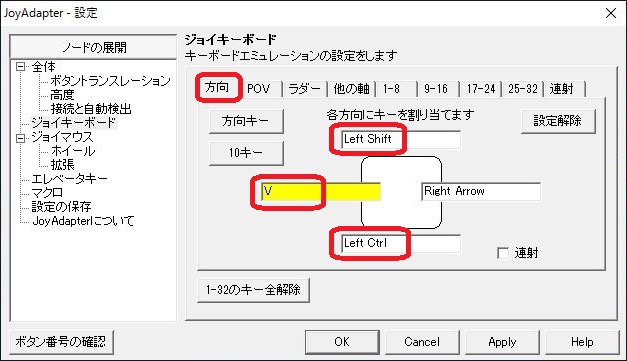Switch to the 他の軸 tab
This screenshot has width=627, height=361.
click(x=351, y=89)
